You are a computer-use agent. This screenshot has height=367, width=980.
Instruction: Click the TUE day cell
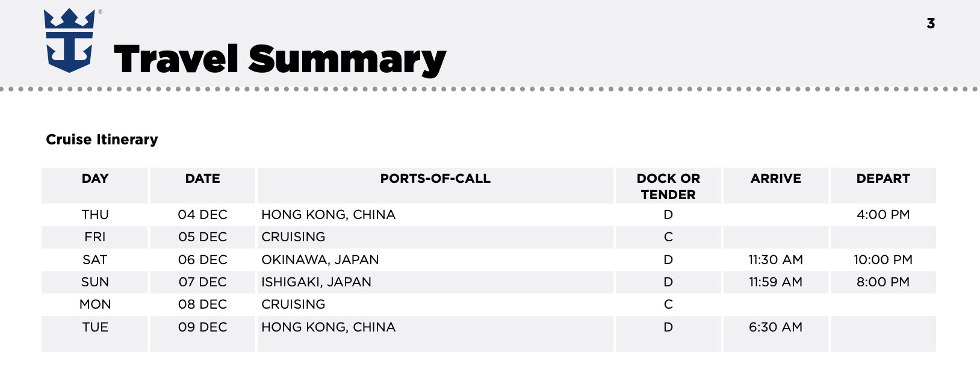[95, 327]
